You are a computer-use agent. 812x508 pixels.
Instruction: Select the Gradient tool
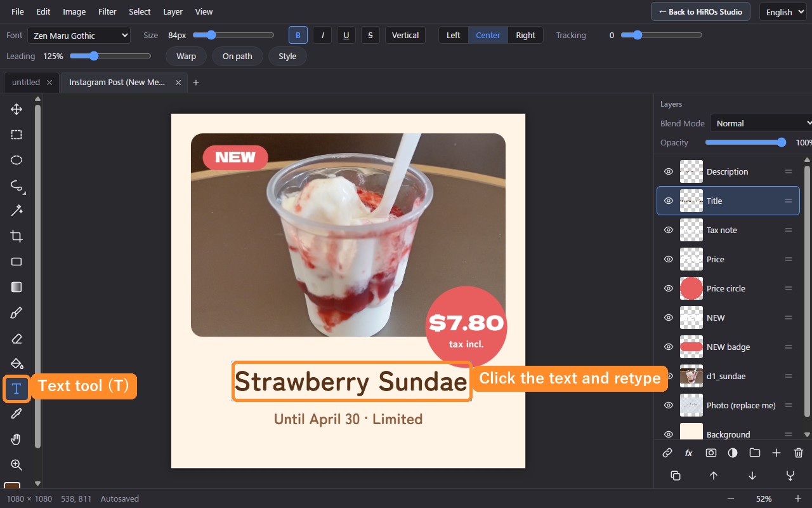(16, 287)
